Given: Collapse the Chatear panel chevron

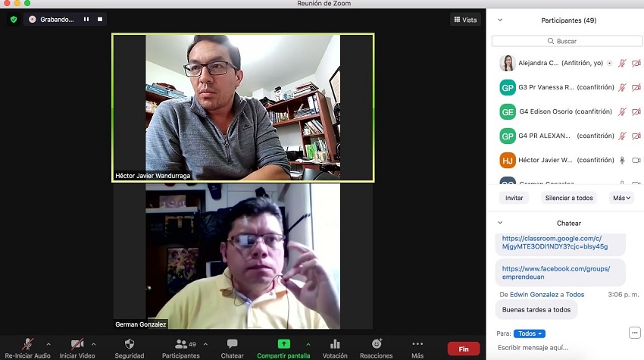Looking at the screenshot, I should point(500,223).
